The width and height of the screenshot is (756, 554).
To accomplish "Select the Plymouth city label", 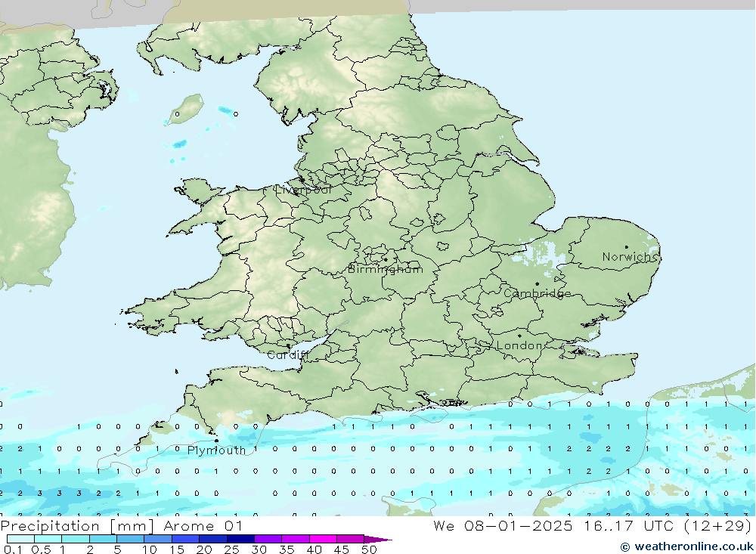I will click(216, 450).
